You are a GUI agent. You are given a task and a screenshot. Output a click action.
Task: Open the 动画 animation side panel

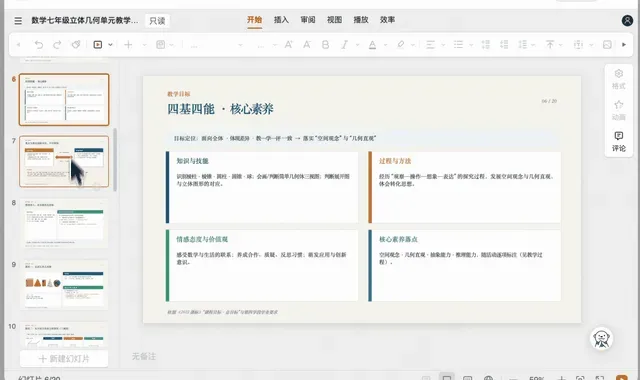point(618,110)
